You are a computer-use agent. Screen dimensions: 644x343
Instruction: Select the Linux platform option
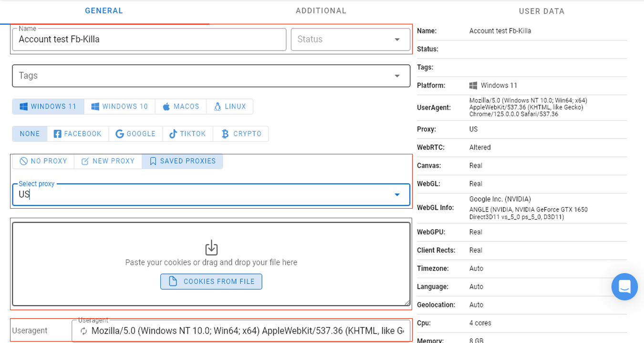tap(229, 107)
